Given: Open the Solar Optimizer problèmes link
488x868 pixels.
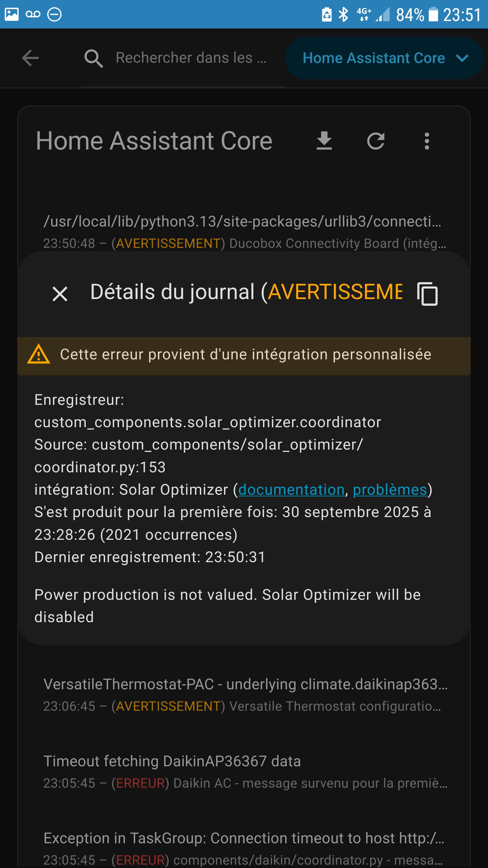Looking at the screenshot, I should pyautogui.click(x=390, y=490).
